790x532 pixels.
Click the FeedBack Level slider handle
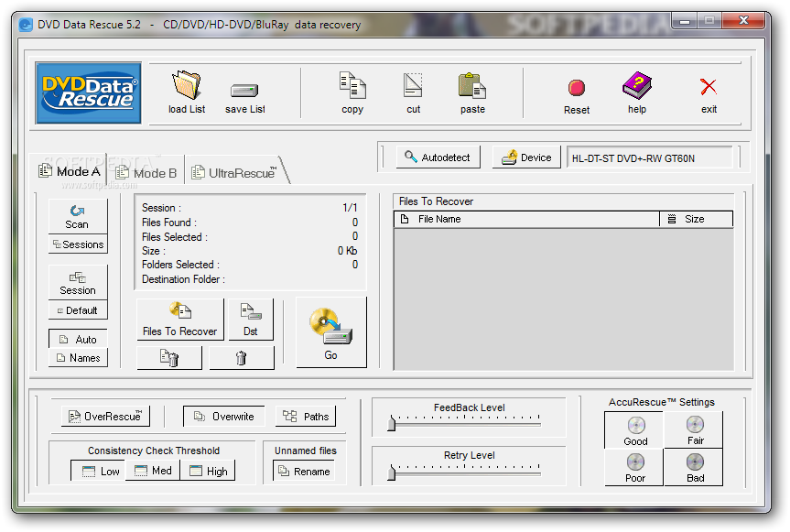click(392, 423)
